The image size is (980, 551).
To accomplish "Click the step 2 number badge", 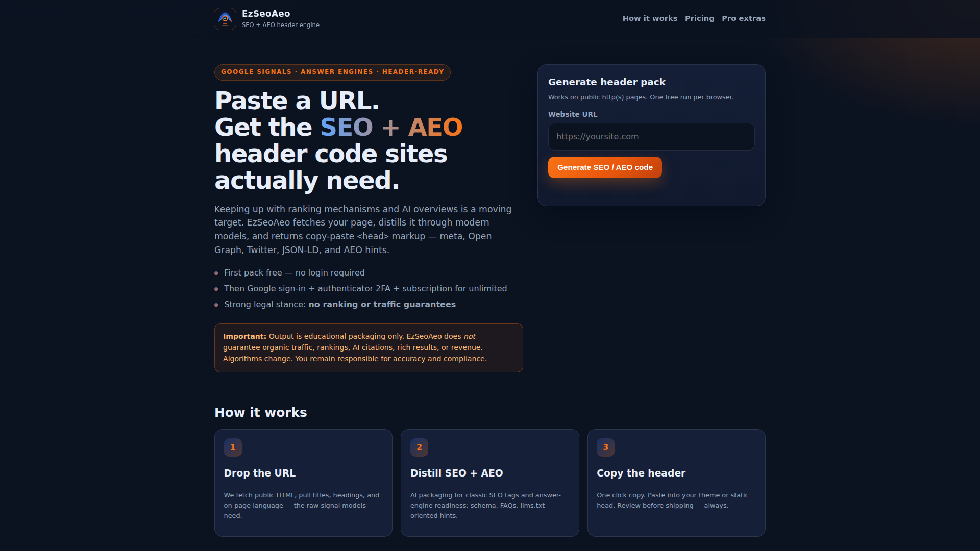I will click(x=420, y=447).
